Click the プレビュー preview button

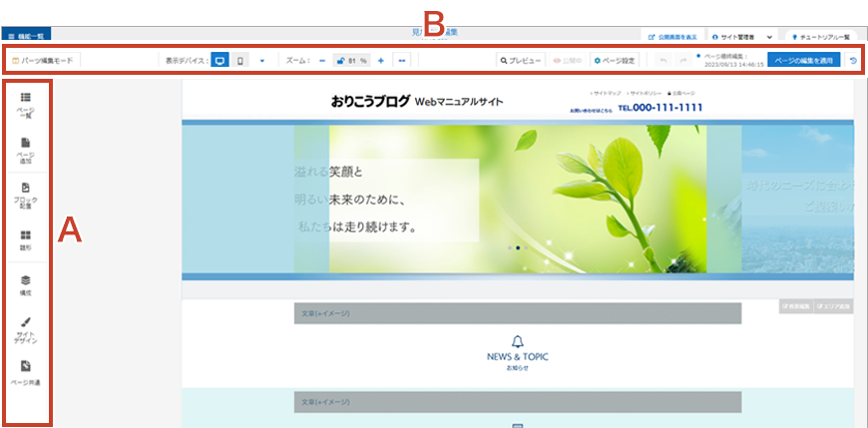pyautogui.click(x=521, y=61)
